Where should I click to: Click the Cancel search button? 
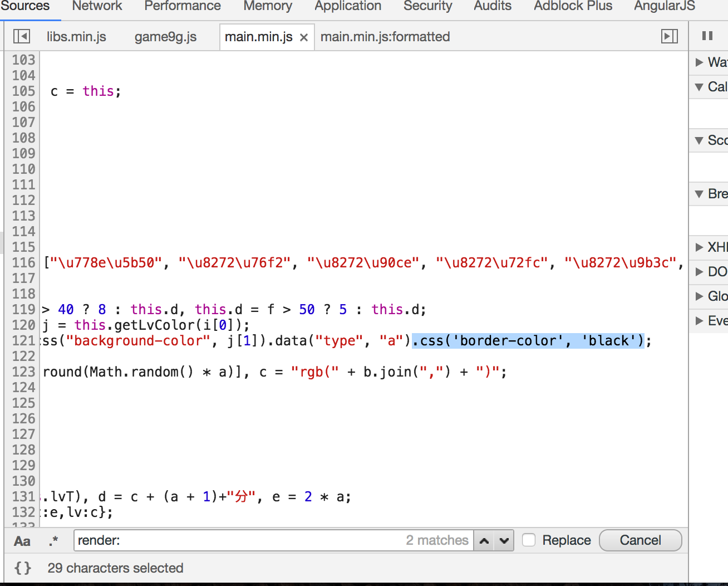pos(640,540)
